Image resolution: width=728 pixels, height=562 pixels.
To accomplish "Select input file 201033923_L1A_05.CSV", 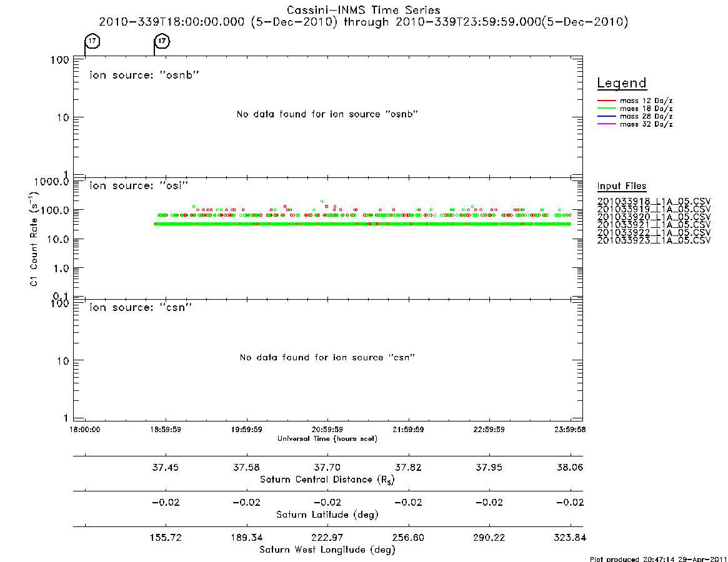I will click(654, 240).
